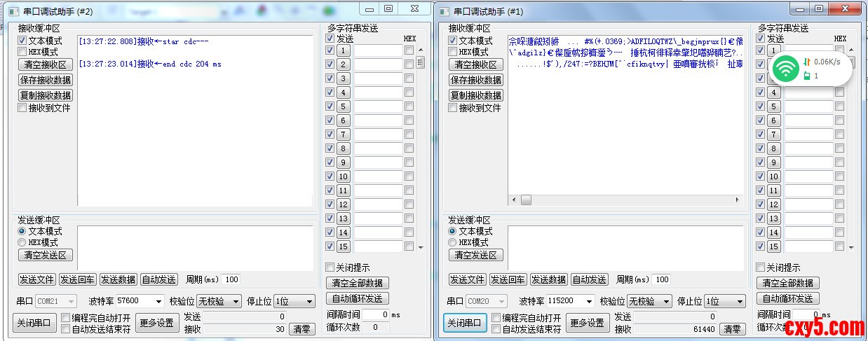
Task: Open the 57600 baud rate dropdown
Action: click(139, 301)
